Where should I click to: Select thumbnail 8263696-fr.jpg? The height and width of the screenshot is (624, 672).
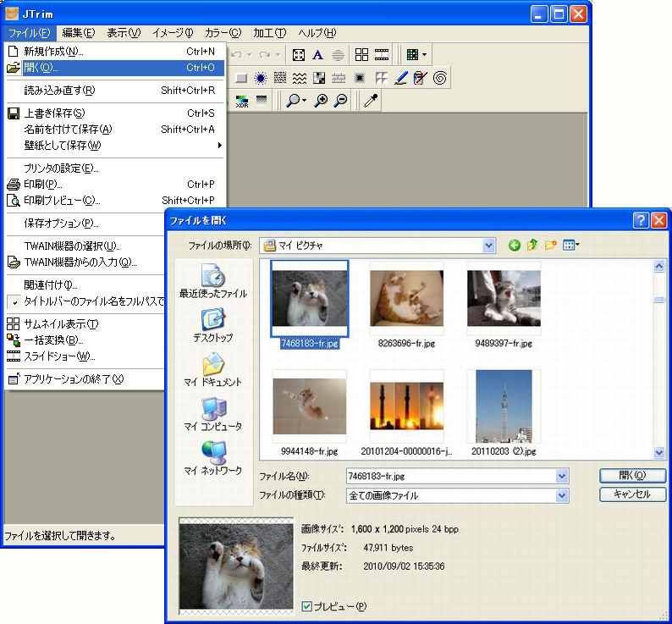point(407,306)
